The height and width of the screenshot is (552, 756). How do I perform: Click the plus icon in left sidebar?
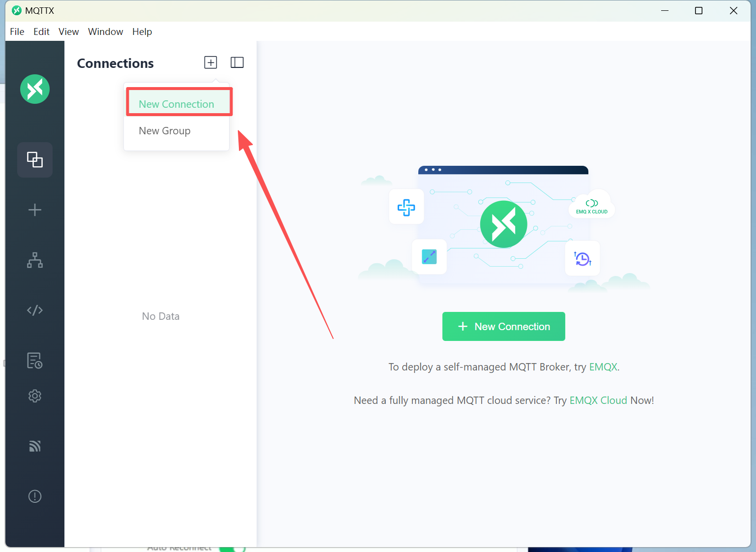[x=35, y=210]
